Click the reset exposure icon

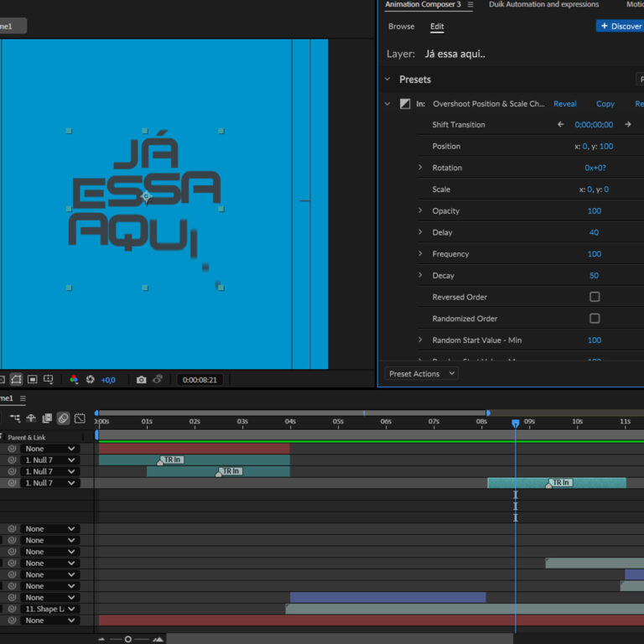91,380
